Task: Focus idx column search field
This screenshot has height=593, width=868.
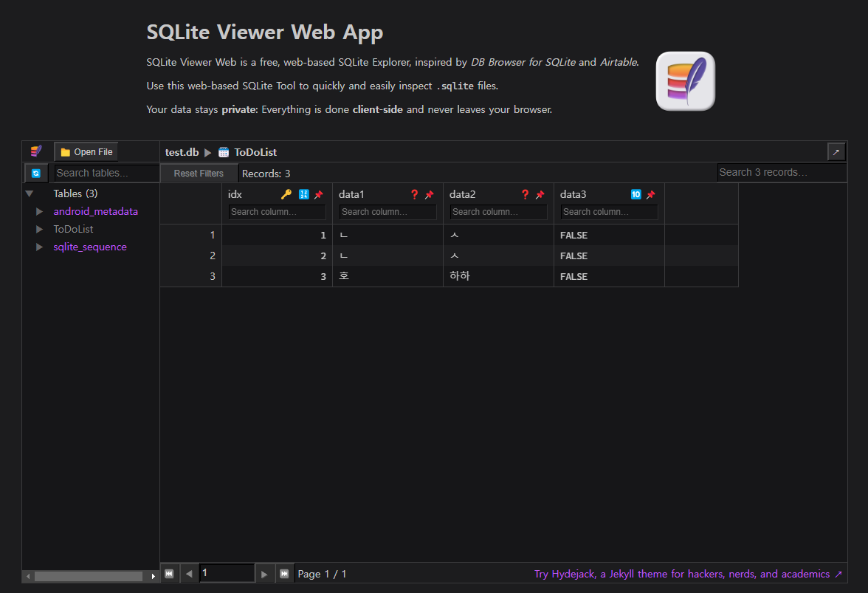Action: coord(278,212)
